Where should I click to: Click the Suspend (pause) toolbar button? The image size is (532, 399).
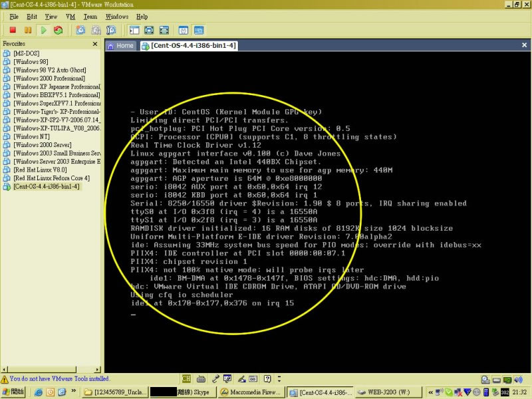tap(28, 30)
